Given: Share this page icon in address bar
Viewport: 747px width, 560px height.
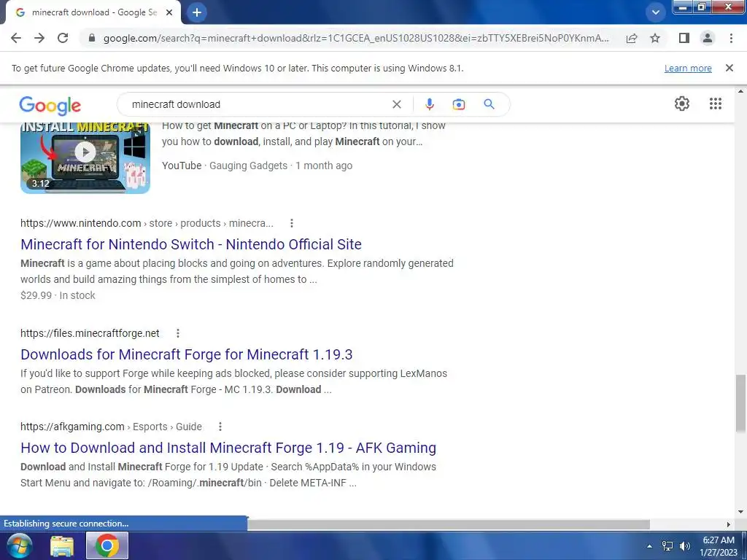Looking at the screenshot, I should (x=632, y=38).
